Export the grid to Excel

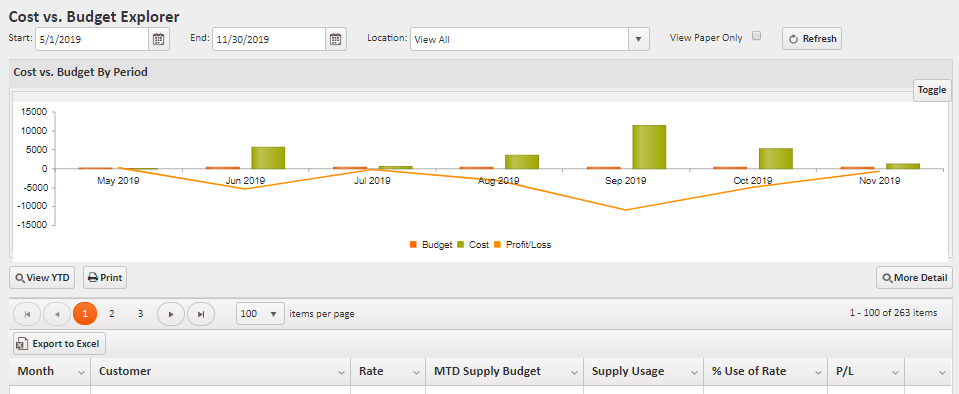(60, 344)
